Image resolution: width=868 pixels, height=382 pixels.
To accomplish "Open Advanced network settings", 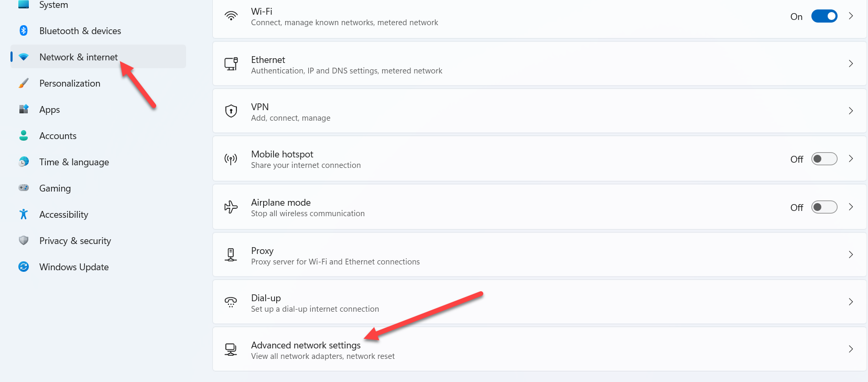I will click(x=306, y=345).
